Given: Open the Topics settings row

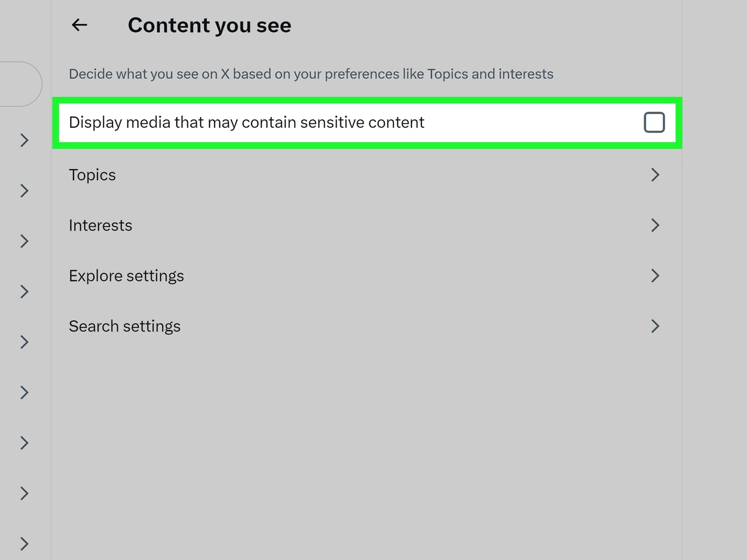Looking at the screenshot, I should click(367, 175).
